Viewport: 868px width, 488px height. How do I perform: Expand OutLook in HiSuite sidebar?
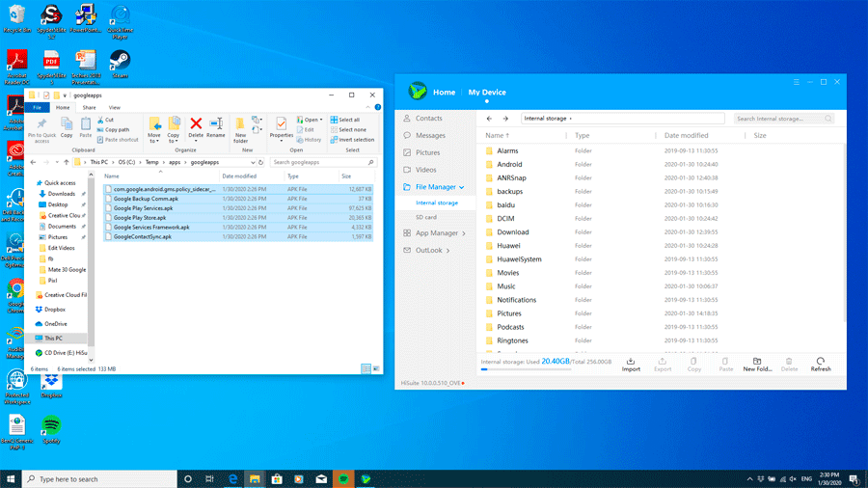click(x=448, y=251)
